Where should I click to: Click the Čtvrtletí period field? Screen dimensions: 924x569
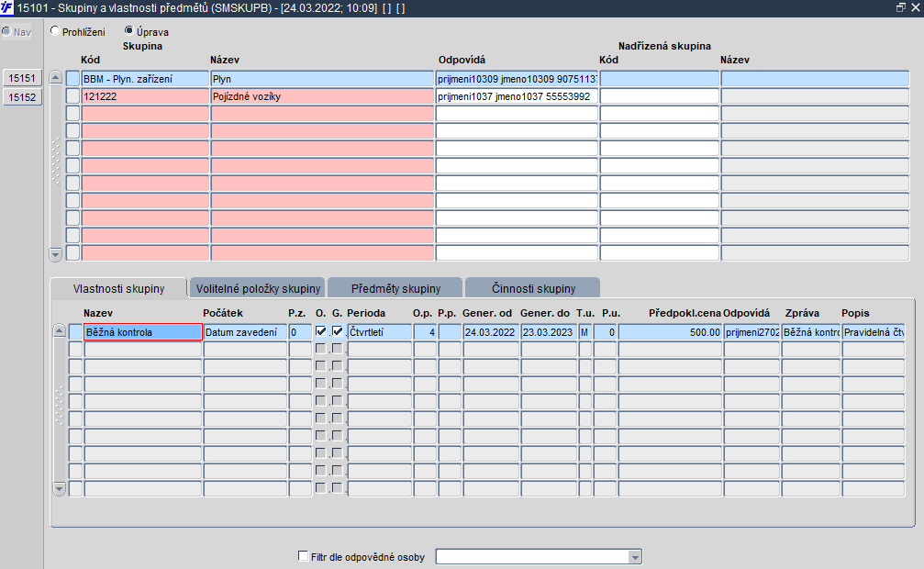380,332
